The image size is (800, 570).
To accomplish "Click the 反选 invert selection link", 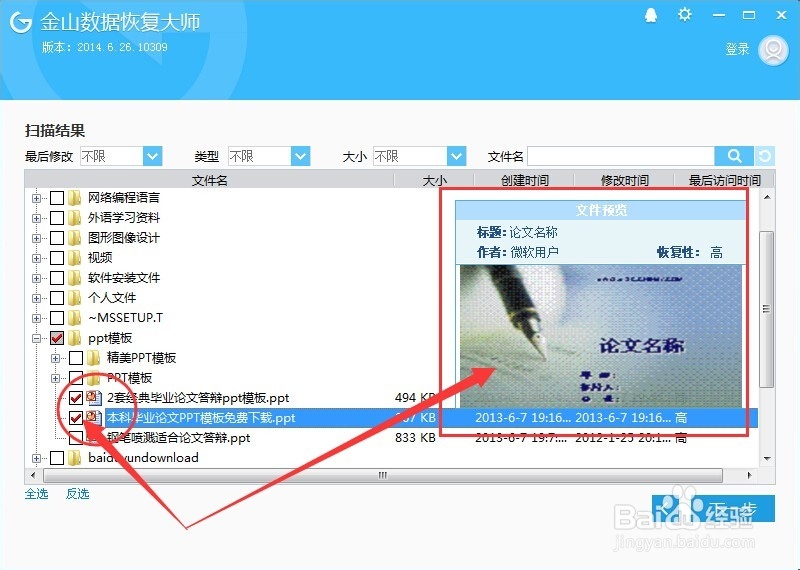I will 78,493.
